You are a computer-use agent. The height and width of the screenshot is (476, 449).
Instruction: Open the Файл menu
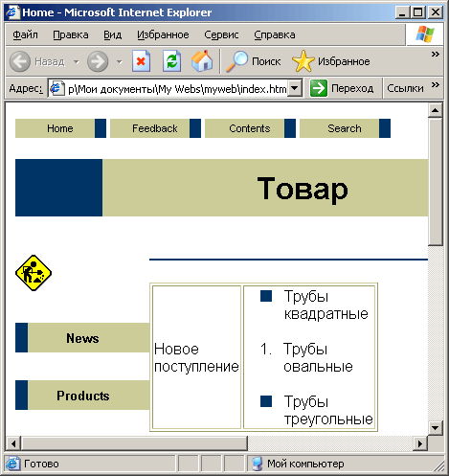(25, 34)
